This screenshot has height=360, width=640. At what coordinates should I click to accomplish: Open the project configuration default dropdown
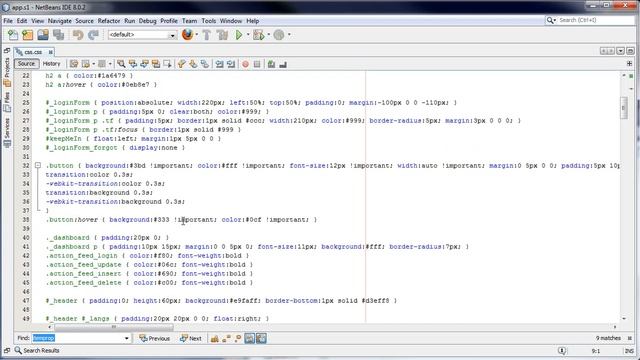click(x=142, y=35)
